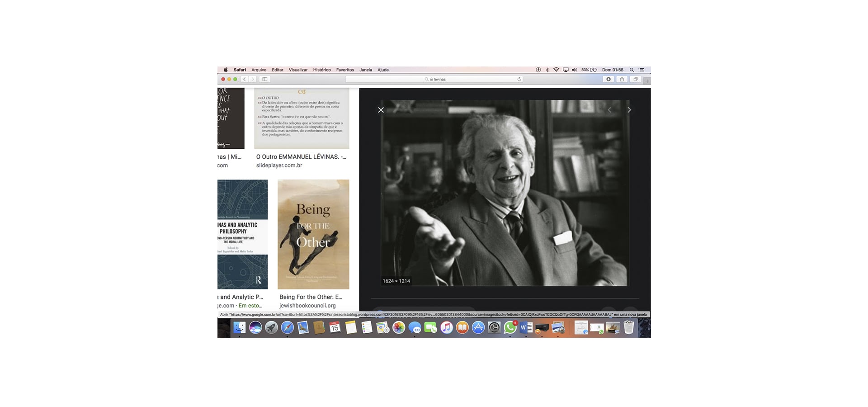Screen dimensions: 868x407
Task: Open the Arquivo menu
Action: coord(259,70)
